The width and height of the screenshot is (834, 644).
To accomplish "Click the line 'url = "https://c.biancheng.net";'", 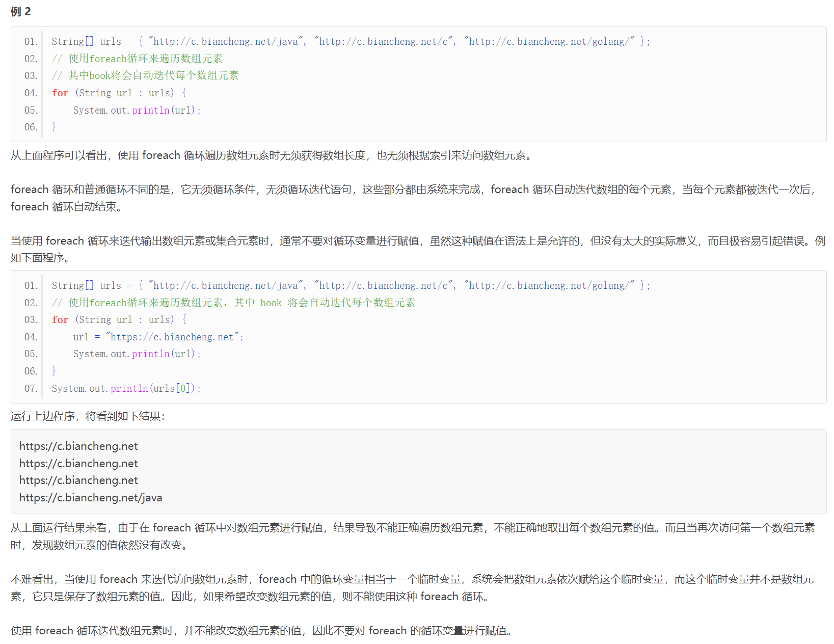I will pyautogui.click(x=158, y=337).
